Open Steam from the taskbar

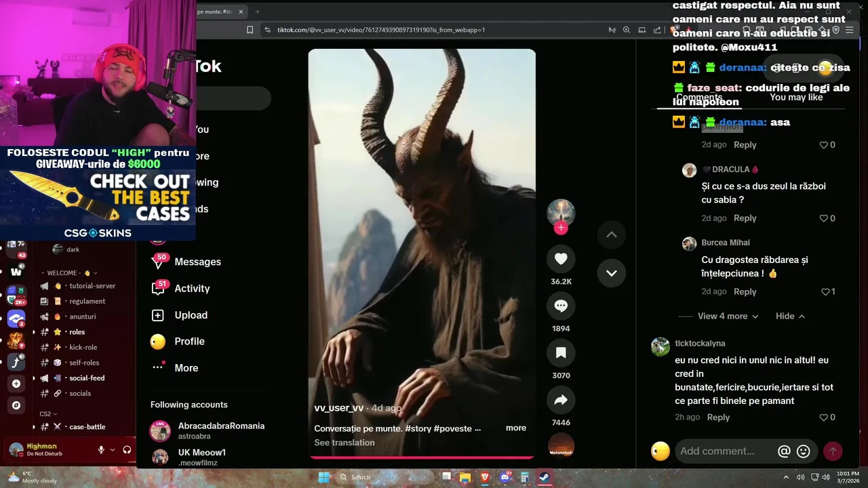point(544,477)
